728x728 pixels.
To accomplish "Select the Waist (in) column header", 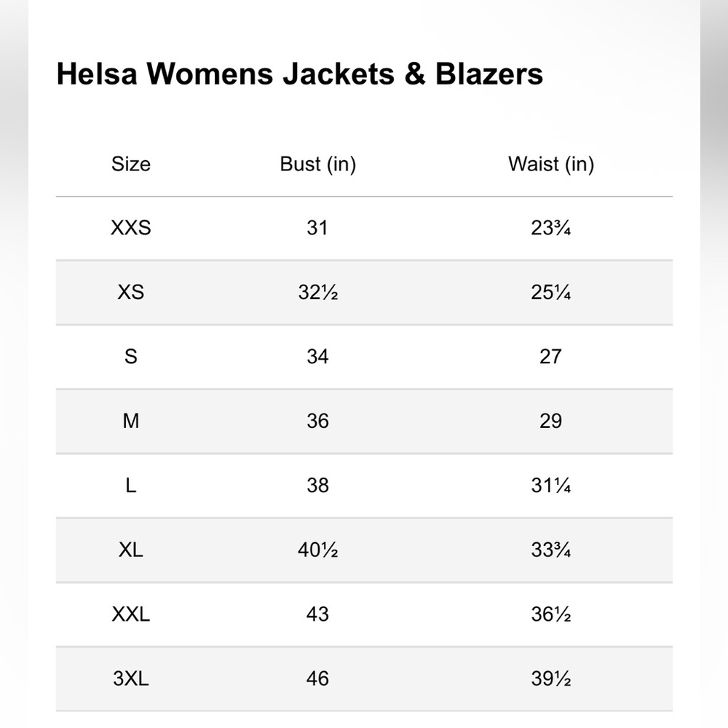I will 550,165.
